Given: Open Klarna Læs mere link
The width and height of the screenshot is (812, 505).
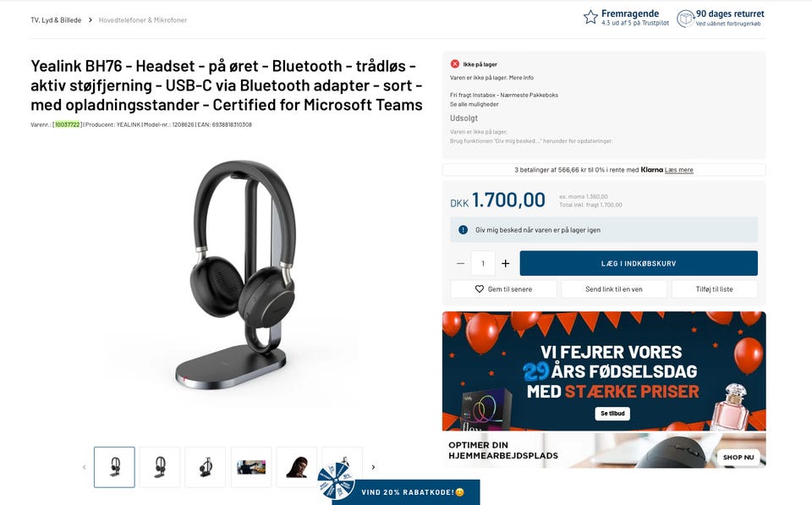Looking at the screenshot, I should (678, 170).
